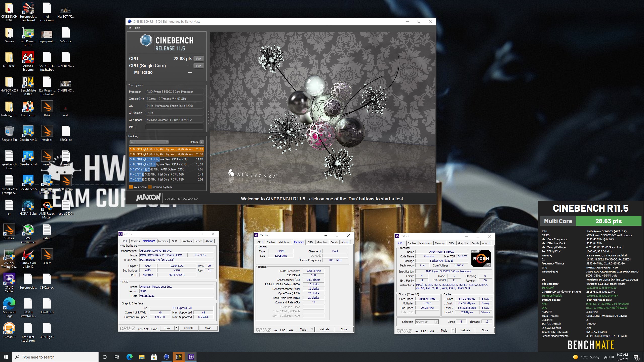Open the BenchMate 0.10.7 desktop icon
Viewport: 644px width, 362px height.
click(x=28, y=86)
